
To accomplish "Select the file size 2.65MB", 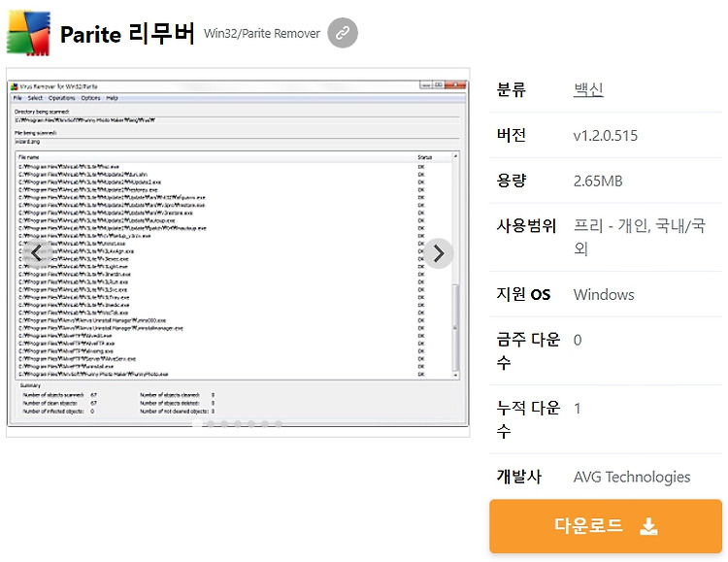I will (x=598, y=181).
